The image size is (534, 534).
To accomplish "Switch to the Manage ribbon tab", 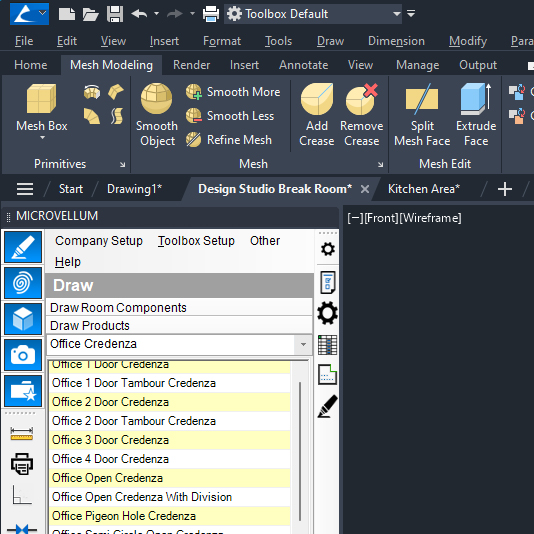I will [x=418, y=65].
